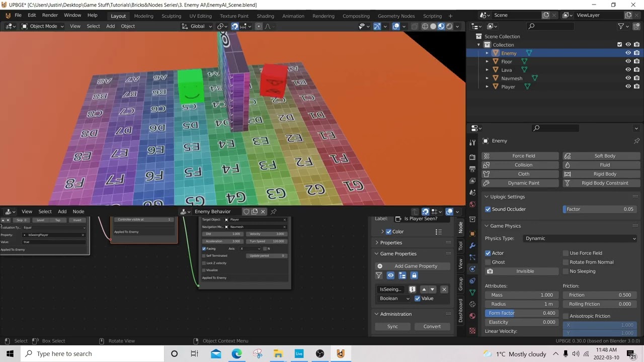644x362 pixels.
Task: Select rendered viewport shading mode
Action: (449, 26)
